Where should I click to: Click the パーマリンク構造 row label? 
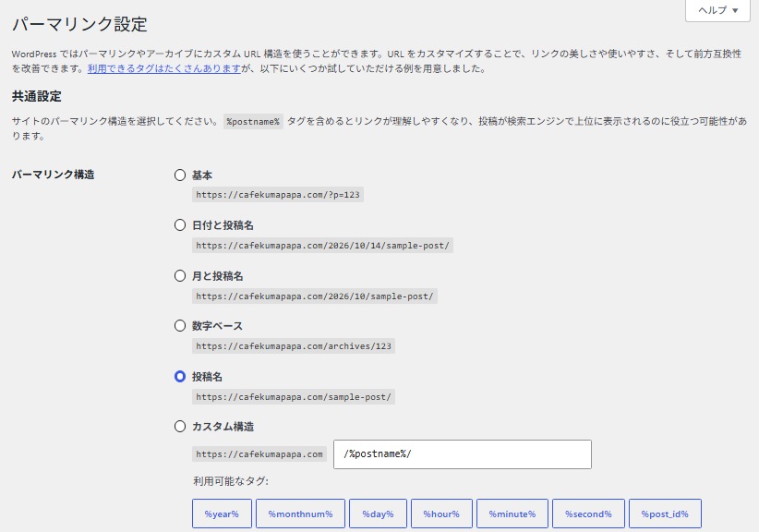pyautogui.click(x=54, y=175)
